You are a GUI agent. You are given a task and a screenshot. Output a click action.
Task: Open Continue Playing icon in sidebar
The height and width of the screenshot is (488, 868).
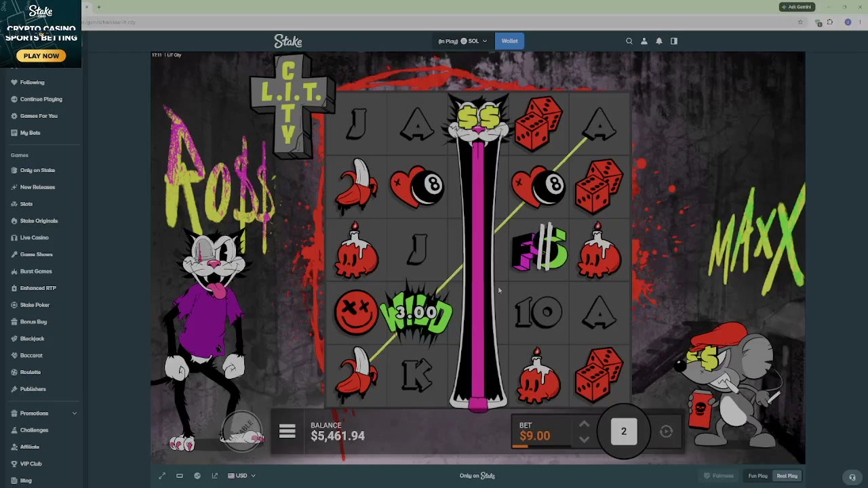point(14,99)
